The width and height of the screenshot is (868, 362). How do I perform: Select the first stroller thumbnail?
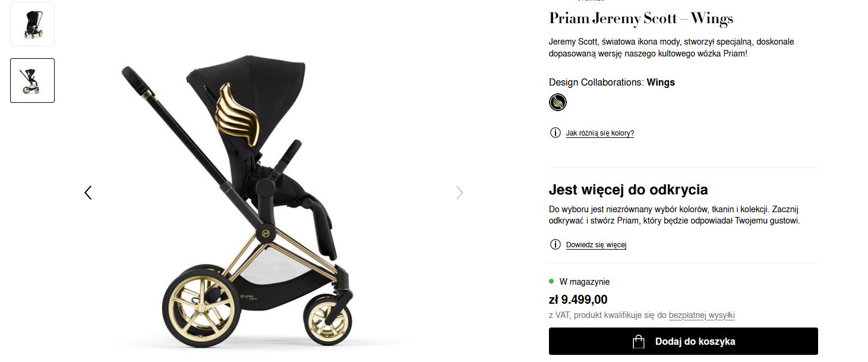coord(32,24)
